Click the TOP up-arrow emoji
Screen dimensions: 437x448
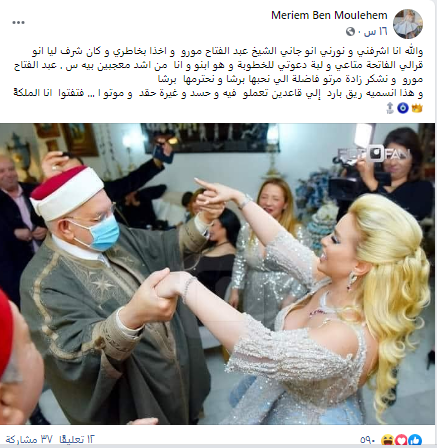point(390,108)
